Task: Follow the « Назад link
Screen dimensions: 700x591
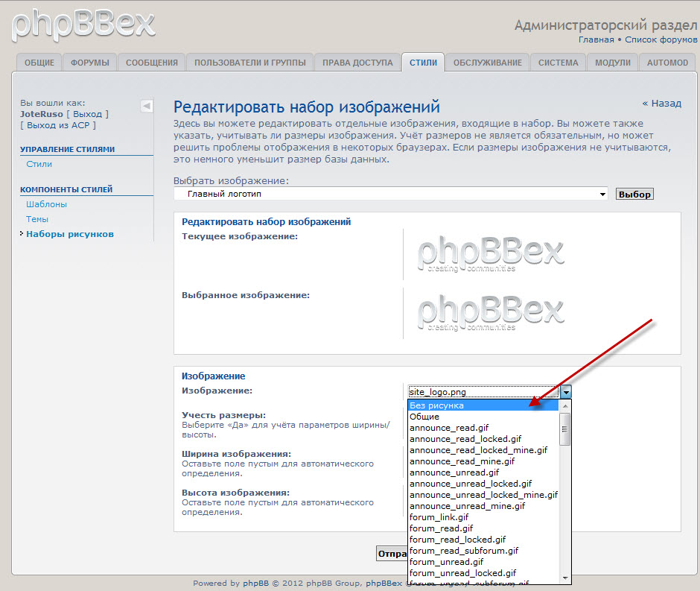Action: (x=661, y=104)
